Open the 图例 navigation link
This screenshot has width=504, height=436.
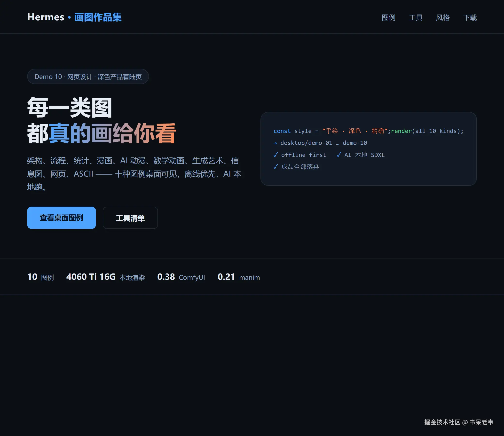pos(388,17)
